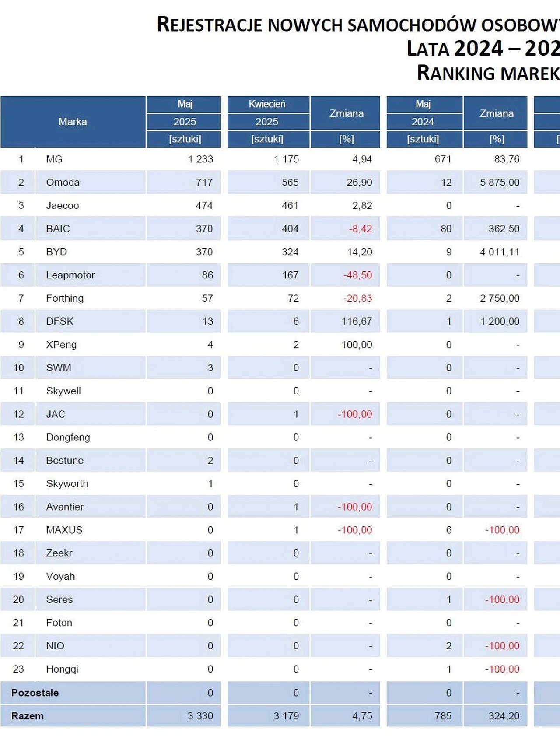Click BAIC's negative change '-8,42'
The height and width of the screenshot is (736, 560).
(360, 229)
